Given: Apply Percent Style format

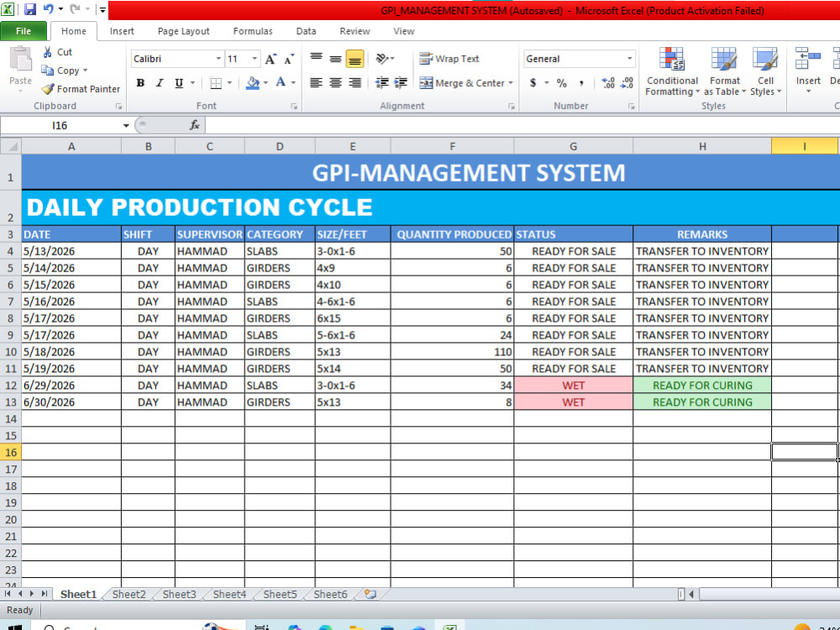Looking at the screenshot, I should [561, 83].
